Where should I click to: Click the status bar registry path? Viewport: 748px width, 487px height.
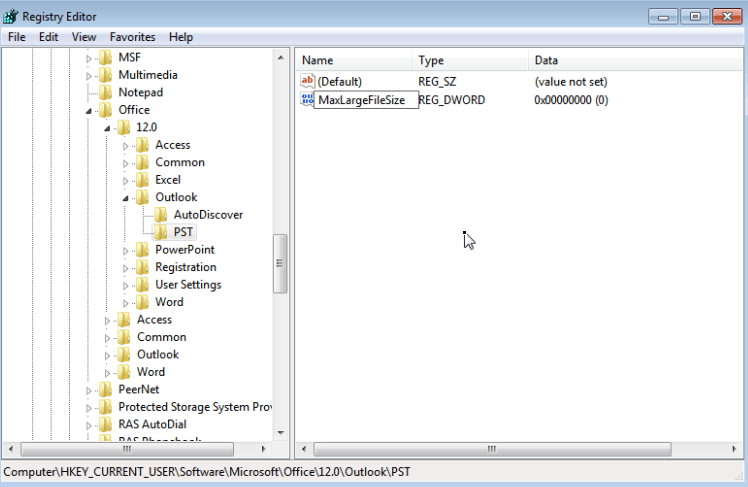pos(207,472)
